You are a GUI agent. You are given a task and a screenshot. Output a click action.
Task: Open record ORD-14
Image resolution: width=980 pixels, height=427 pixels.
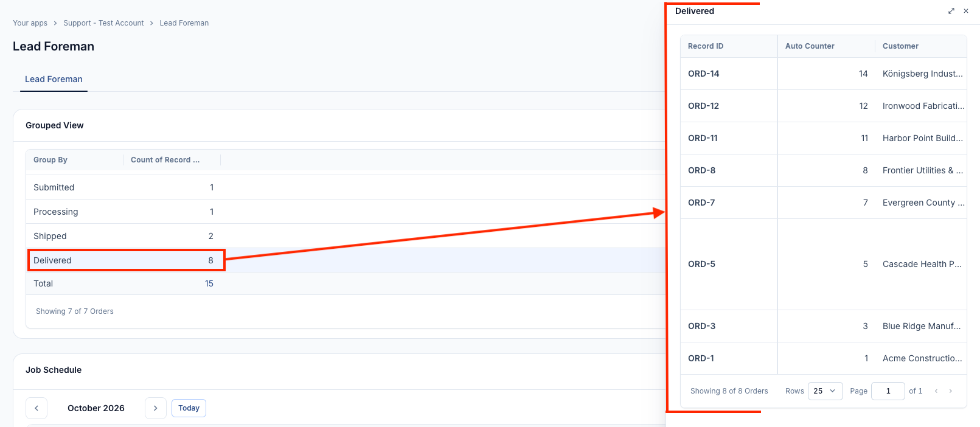[704, 74]
